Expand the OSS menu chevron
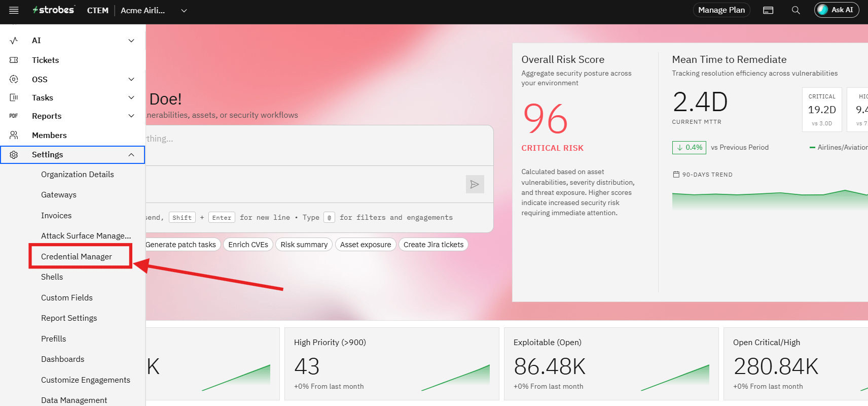Viewport: 868px width, 406px height. pos(131,79)
